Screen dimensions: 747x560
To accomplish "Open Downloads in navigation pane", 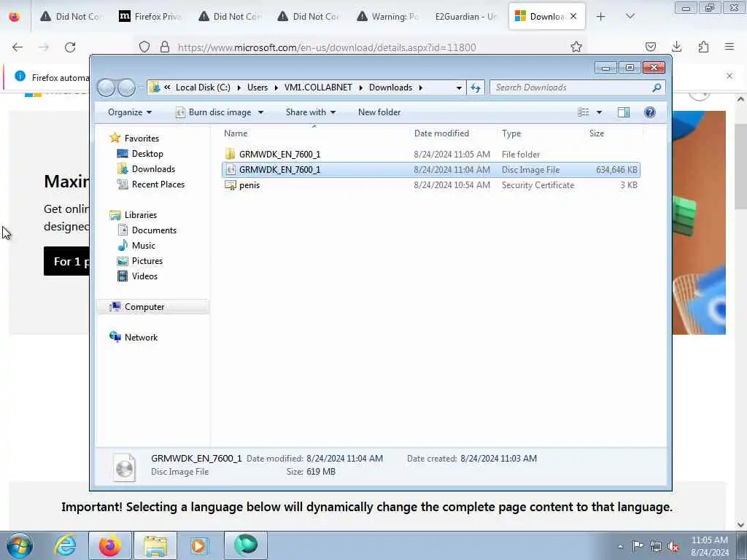I will tap(153, 169).
